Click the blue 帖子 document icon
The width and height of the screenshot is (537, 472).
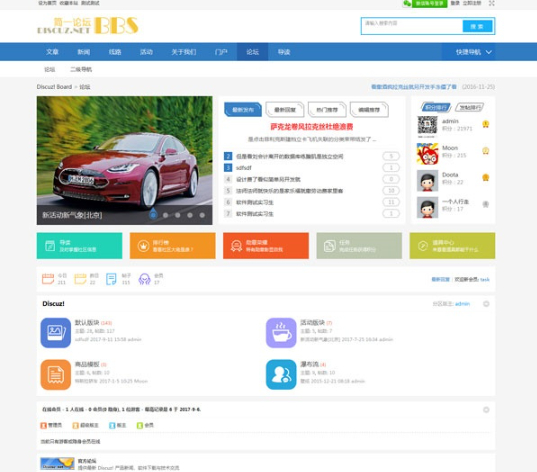[111, 279]
